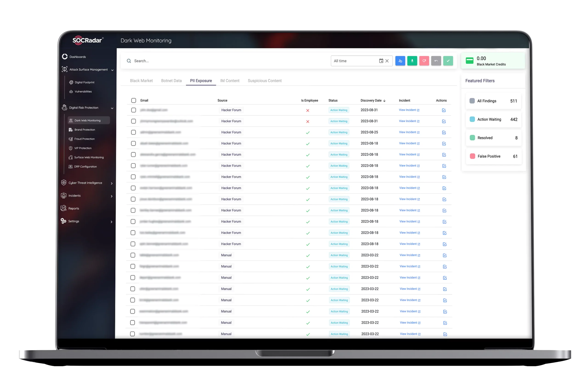Toggle the select-all checkbox beside Email header
This screenshot has height=392, width=588.
coord(133,101)
